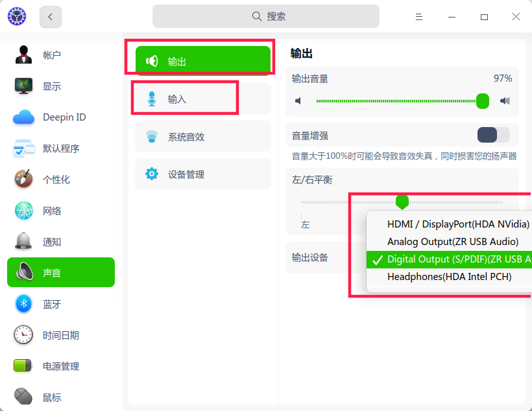Click the 输出音量 label
This screenshot has height=411, width=532.
[310, 78]
